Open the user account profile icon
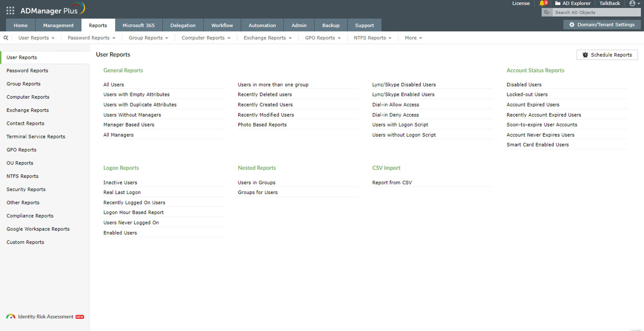The height and width of the screenshot is (331, 644). pos(632,3)
